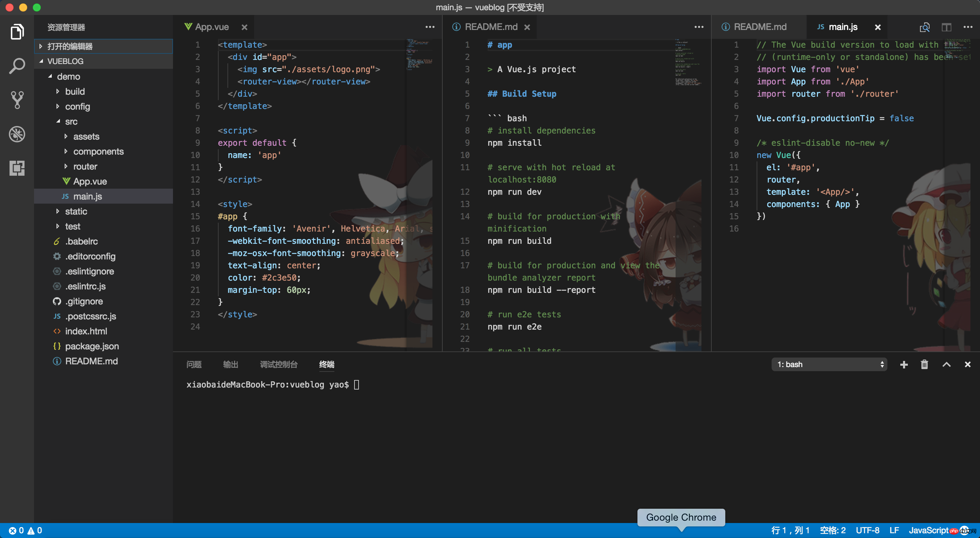Open the Debug view icon
Screen dimensions: 980x538
(x=17, y=134)
